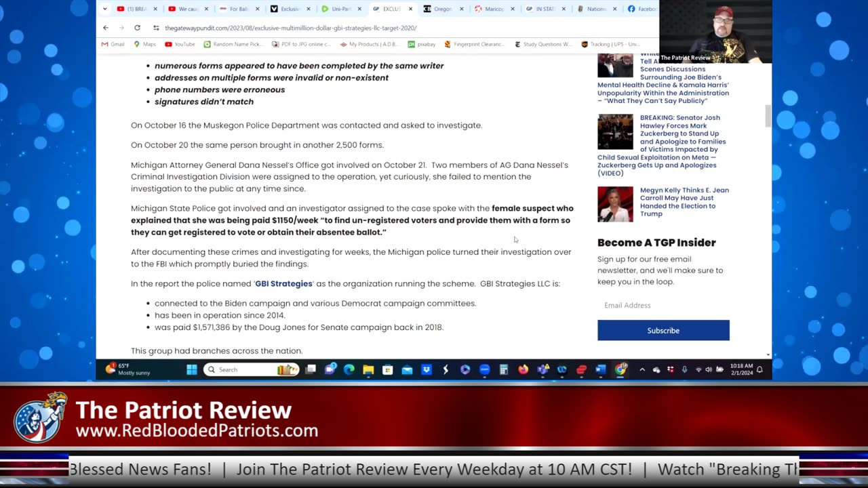Viewport: 868px width, 488px height.
Task: Open Firefox from taskbar
Action: [523, 369]
